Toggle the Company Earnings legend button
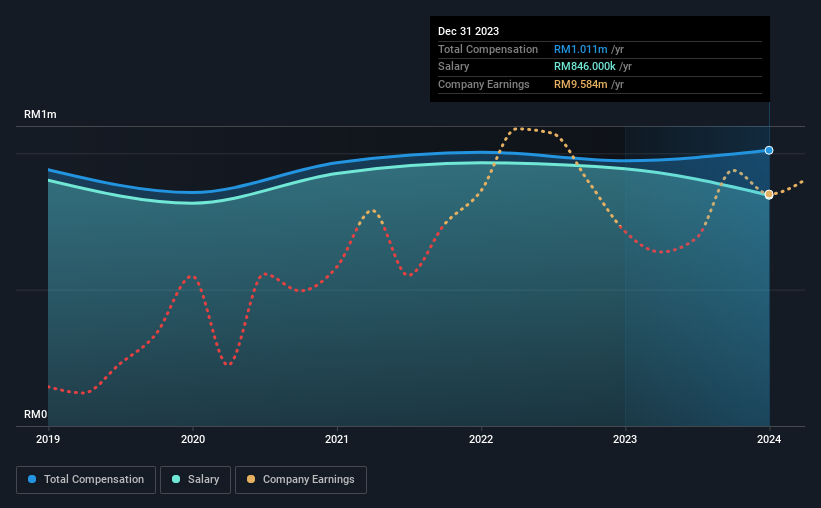Viewport: 821px width, 508px height. pos(301,480)
